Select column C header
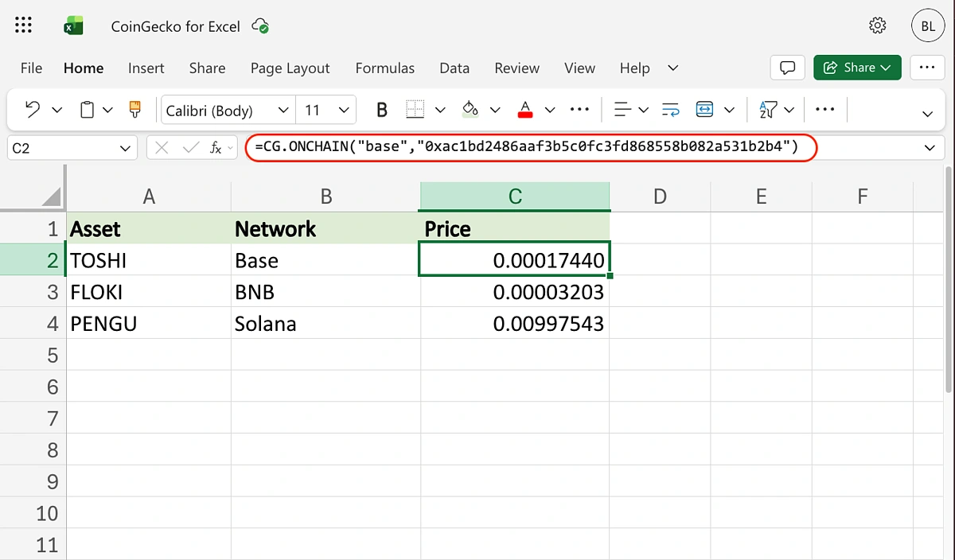Screen dimensions: 955x560 515,196
